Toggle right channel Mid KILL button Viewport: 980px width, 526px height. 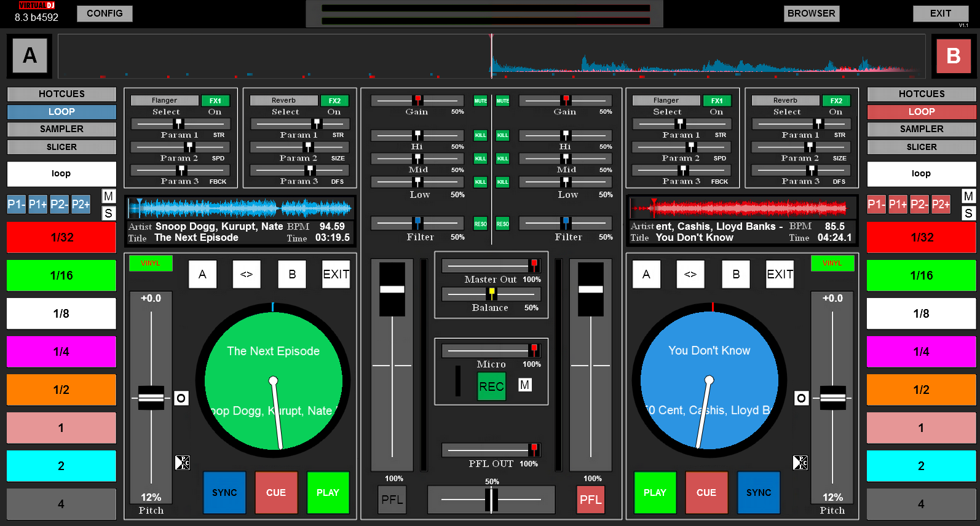point(503,159)
